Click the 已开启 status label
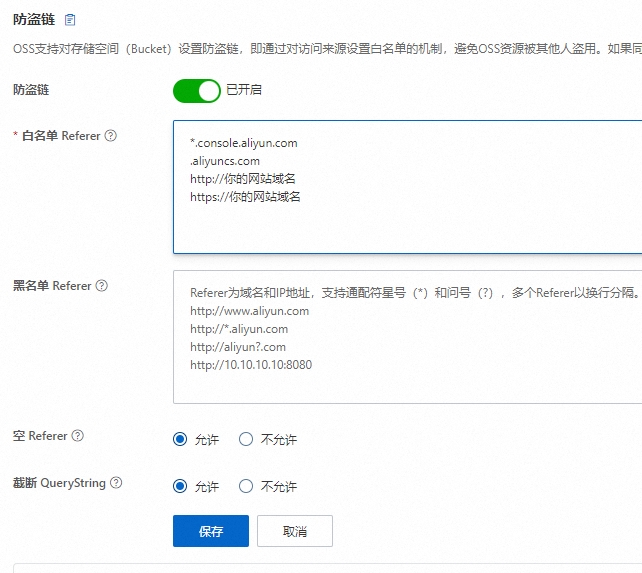This screenshot has width=642, height=573. point(244,90)
